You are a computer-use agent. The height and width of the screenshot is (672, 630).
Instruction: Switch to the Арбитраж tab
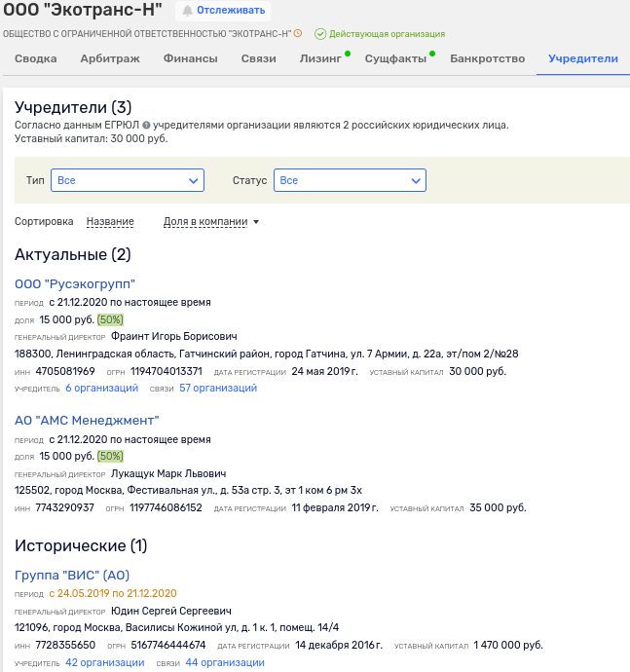coord(110,58)
